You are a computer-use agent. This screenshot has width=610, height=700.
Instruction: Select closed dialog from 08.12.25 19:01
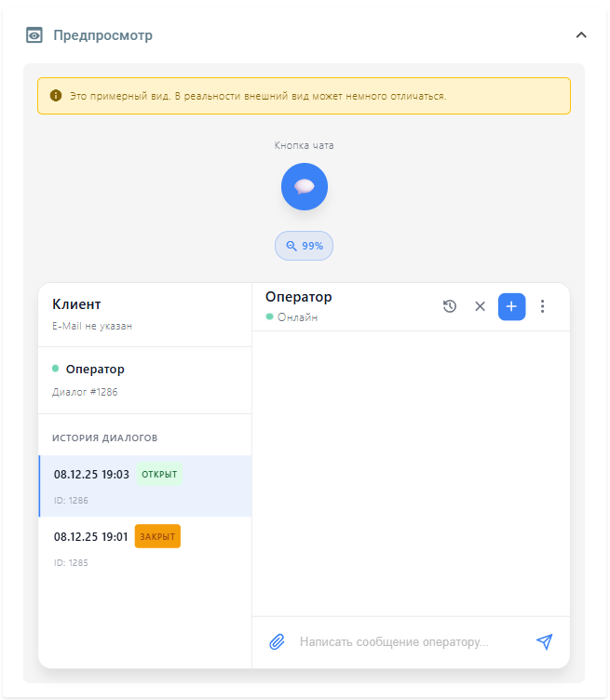[91, 537]
